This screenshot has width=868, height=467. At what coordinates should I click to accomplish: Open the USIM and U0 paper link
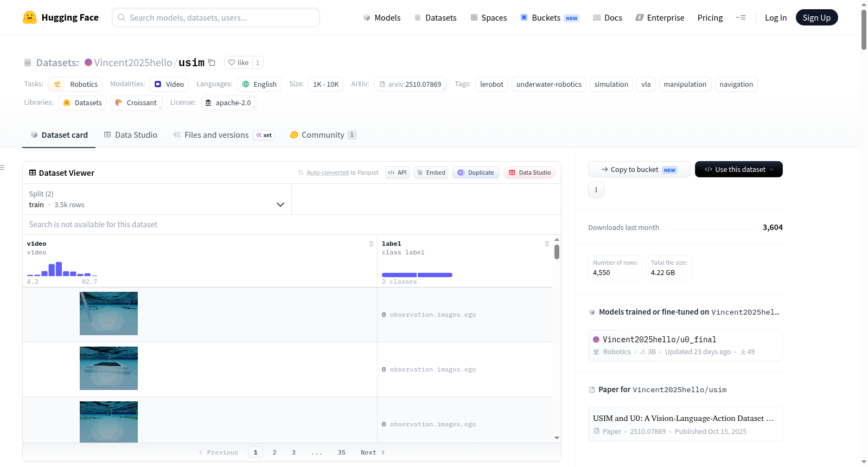685,424
